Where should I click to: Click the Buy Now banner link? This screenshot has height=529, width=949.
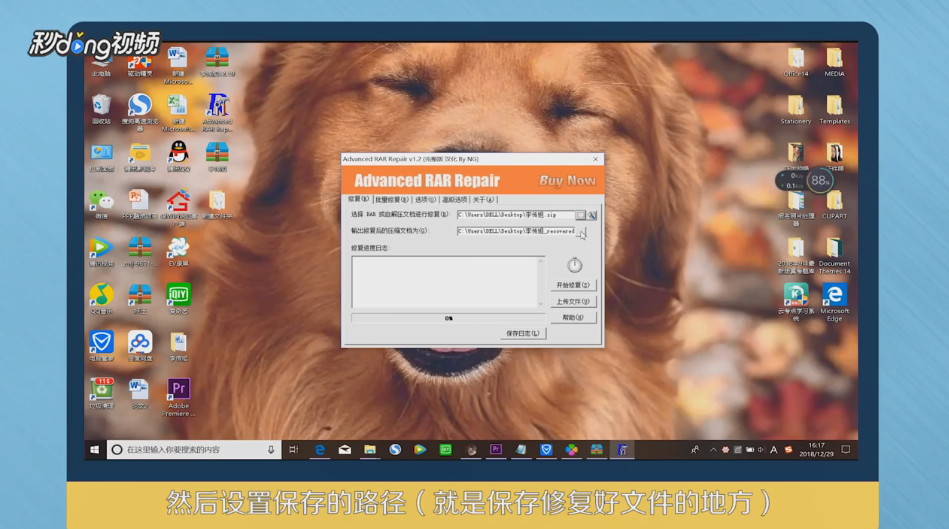566,180
